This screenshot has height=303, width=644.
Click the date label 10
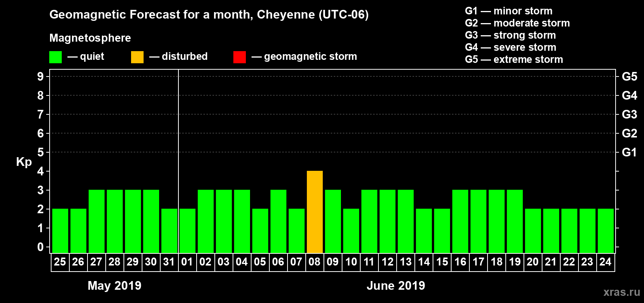[x=351, y=262]
